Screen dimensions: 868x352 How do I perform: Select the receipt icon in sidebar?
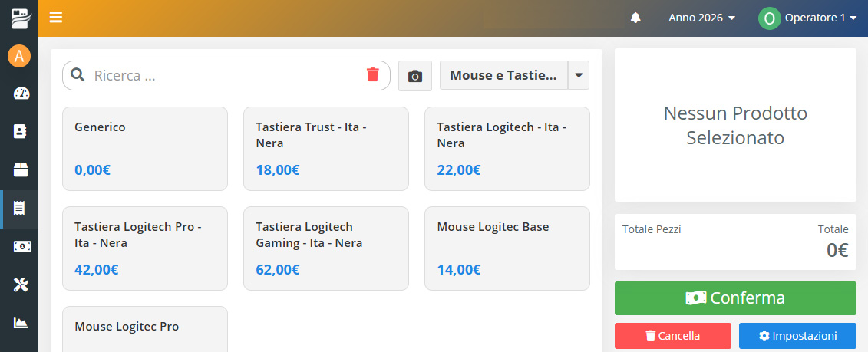pyautogui.click(x=20, y=209)
